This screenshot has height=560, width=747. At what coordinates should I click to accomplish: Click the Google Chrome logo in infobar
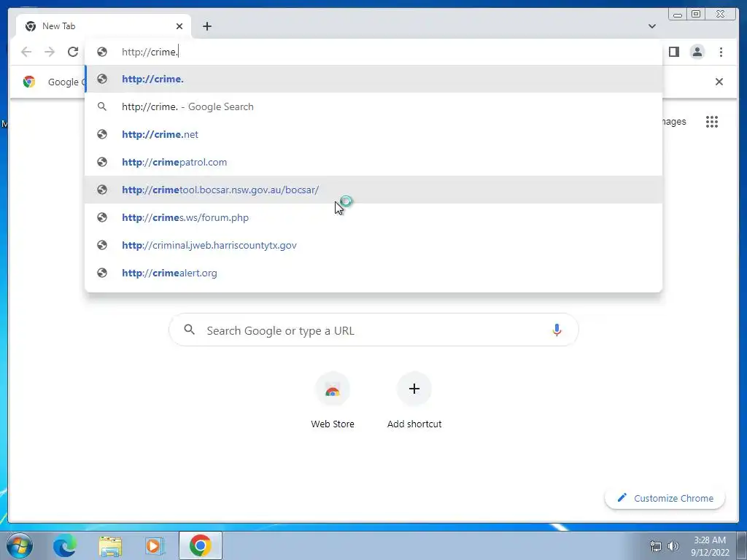point(29,82)
